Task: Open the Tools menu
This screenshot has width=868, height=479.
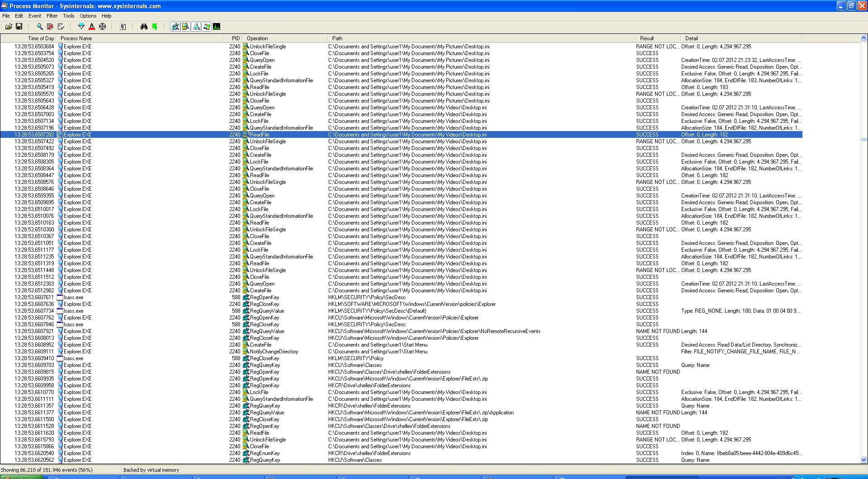Action: [69, 16]
